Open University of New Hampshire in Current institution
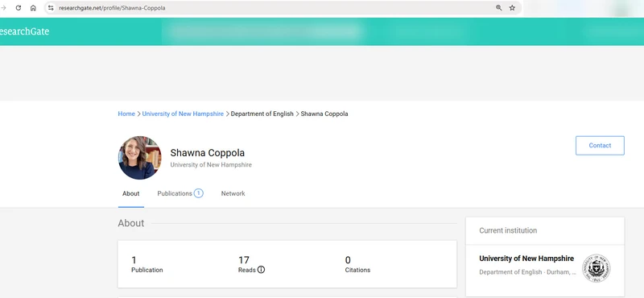The width and height of the screenshot is (644, 298). pyautogui.click(x=526, y=259)
